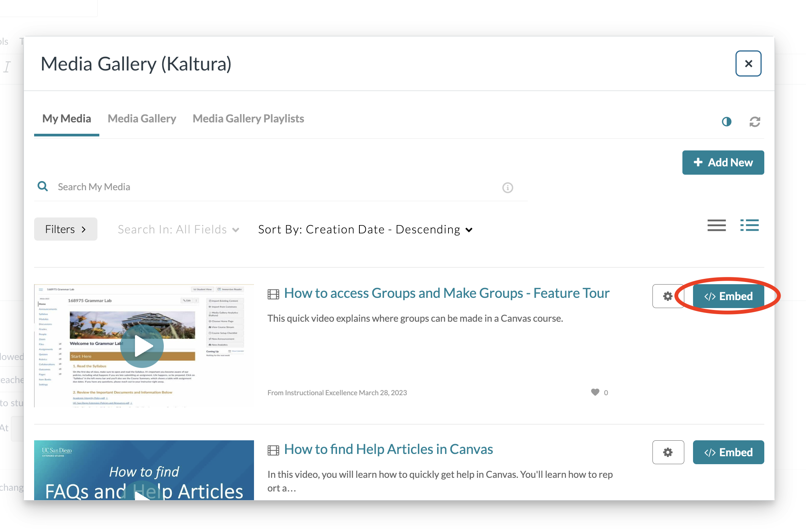The width and height of the screenshot is (806, 532).
Task: Open the FAQs and Help Articles thumbnail
Action: (x=144, y=470)
